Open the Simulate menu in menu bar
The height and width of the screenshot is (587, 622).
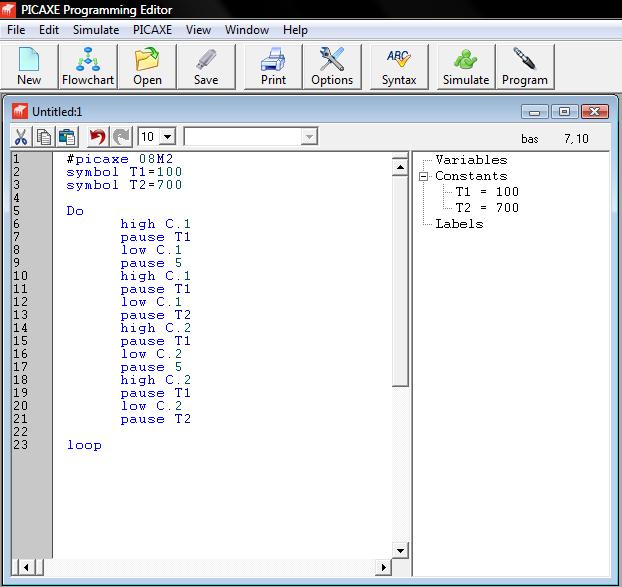96,30
